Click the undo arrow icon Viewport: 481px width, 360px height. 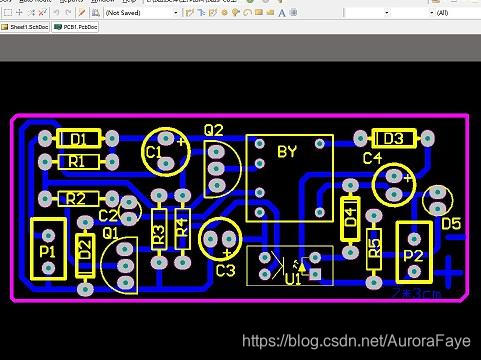[56, 13]
